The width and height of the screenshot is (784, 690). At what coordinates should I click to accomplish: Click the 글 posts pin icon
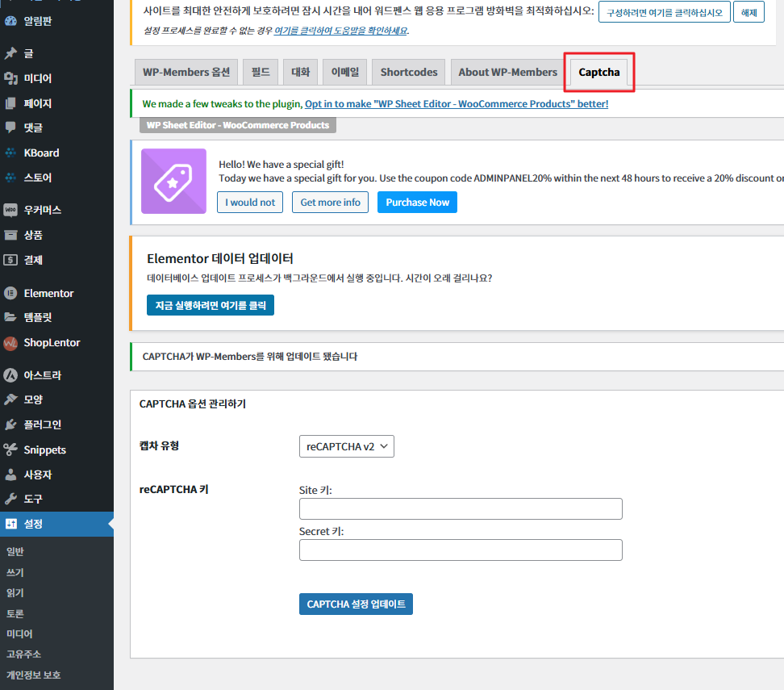pos(10,53)
